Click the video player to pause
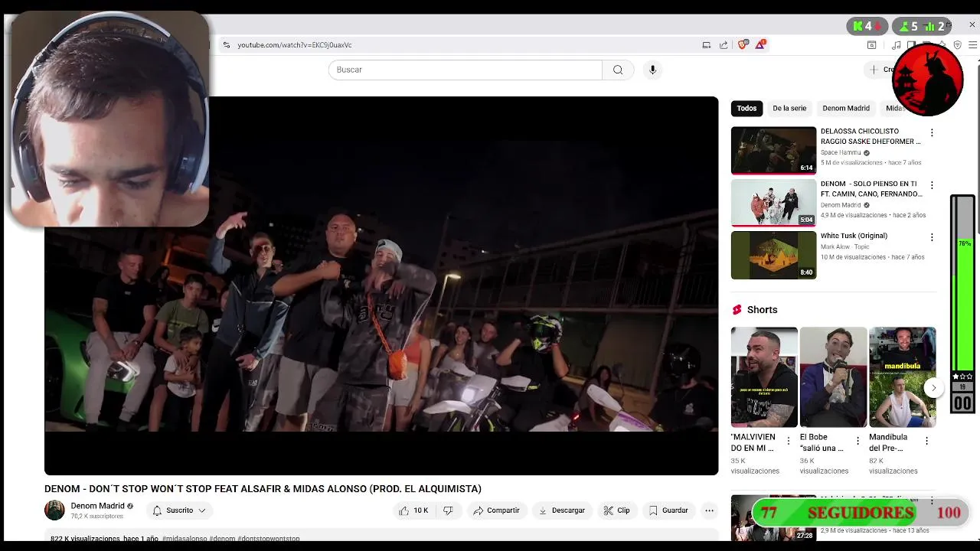 [x=381, y=285]
